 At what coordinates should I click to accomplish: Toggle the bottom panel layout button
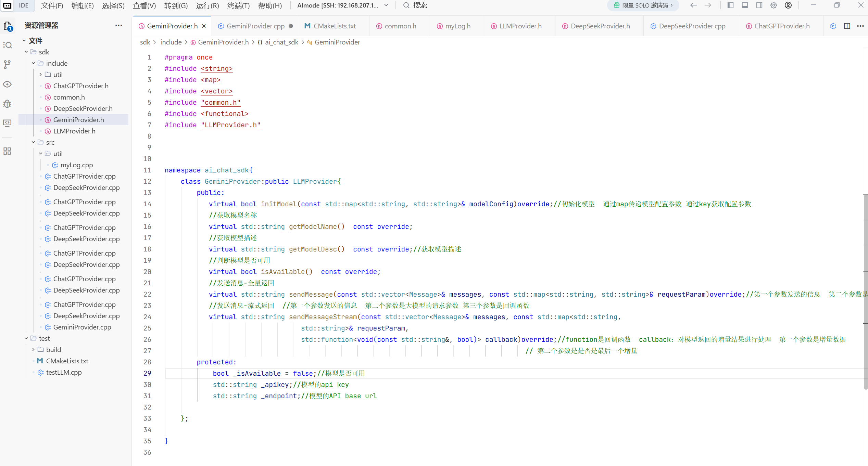pyautogui.click(x=745, y=5)
